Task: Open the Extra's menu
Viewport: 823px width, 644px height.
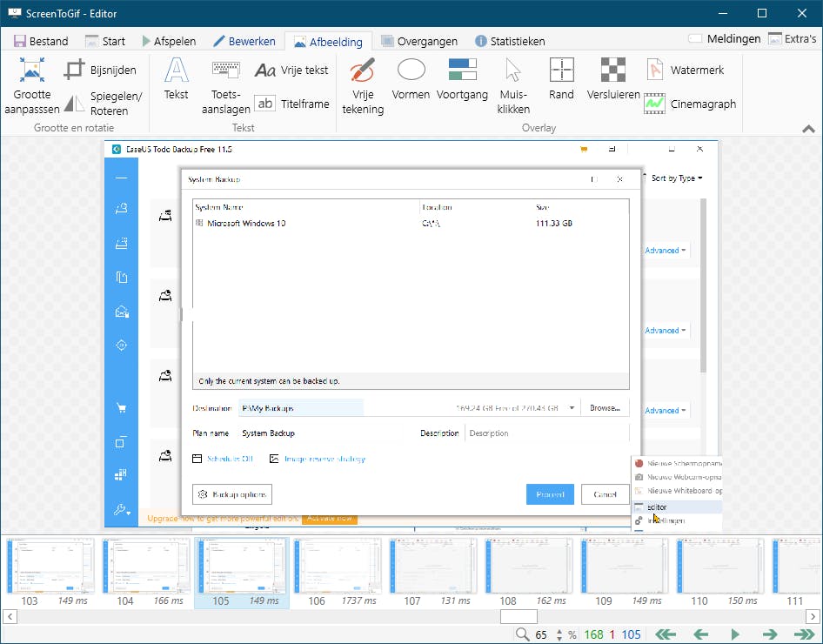Action: click(x=793, y=38)
